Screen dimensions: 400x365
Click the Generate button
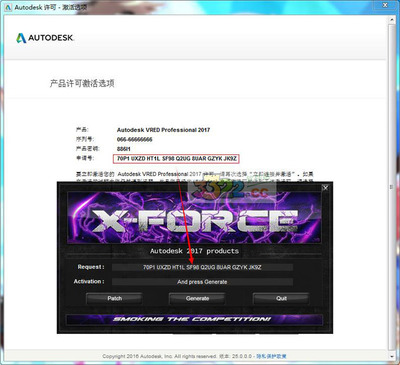197,299
